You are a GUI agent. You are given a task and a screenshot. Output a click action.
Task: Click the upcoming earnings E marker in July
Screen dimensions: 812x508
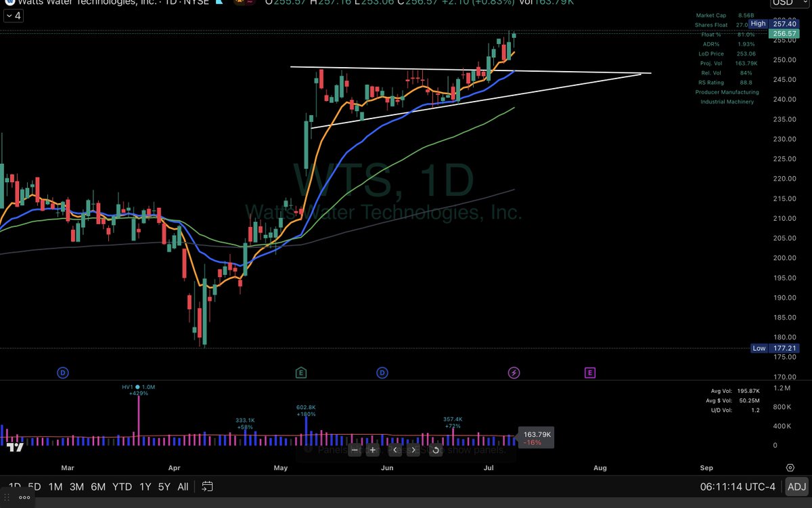590,373
